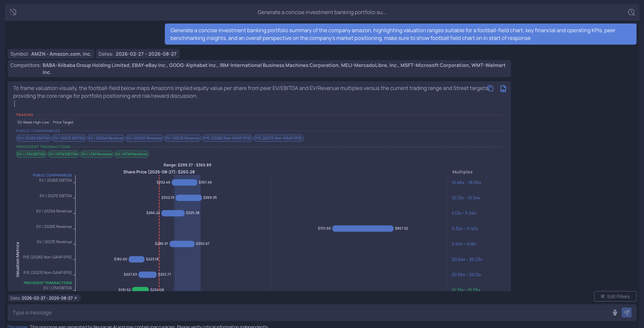Click the $857.52 bar end label
The width and height of the screenshot is (644, 328).
(401, 228)
